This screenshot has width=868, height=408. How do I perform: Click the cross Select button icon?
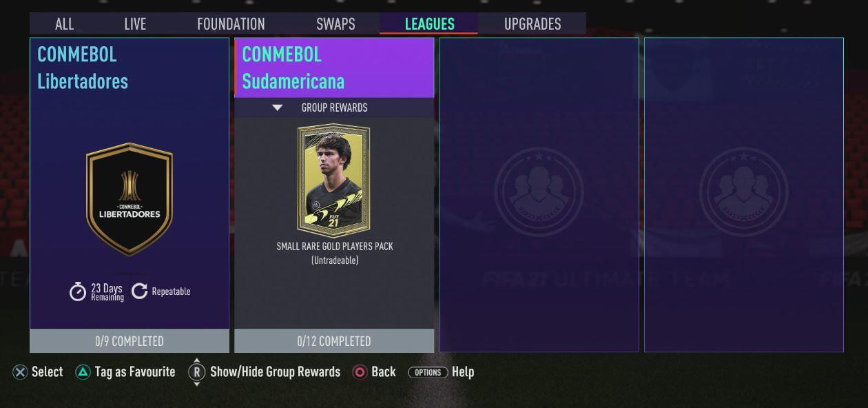click(x=20, y=372)
